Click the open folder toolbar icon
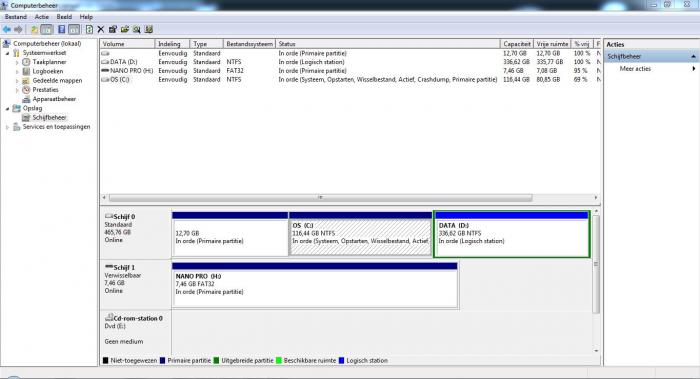The image size is (700, 379). click(125, 29)
